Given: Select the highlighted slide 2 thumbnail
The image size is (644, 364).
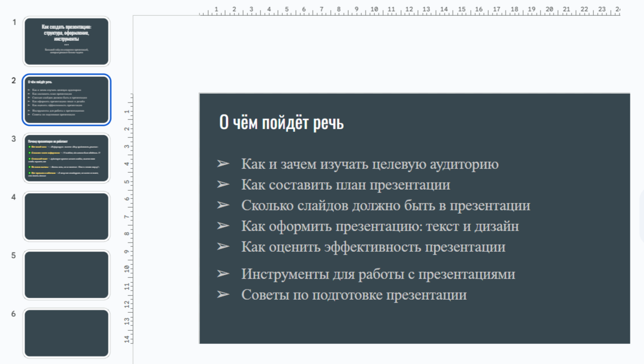Looking at the screenshot, I should 66,100.
